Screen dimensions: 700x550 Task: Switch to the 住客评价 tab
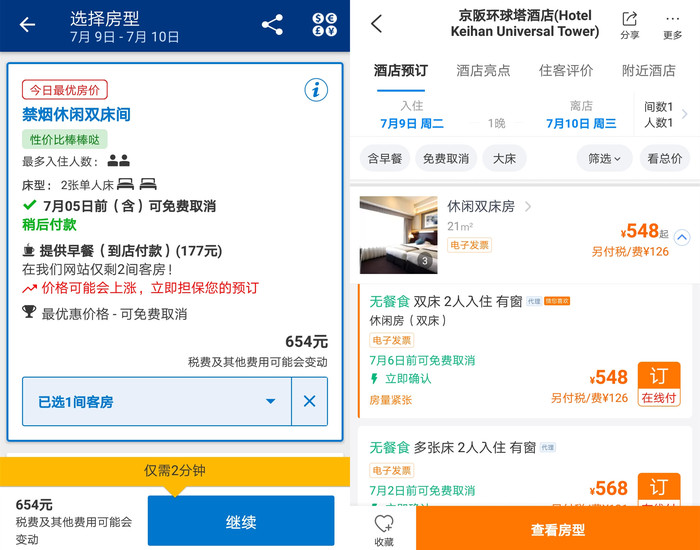coord(566,71)
